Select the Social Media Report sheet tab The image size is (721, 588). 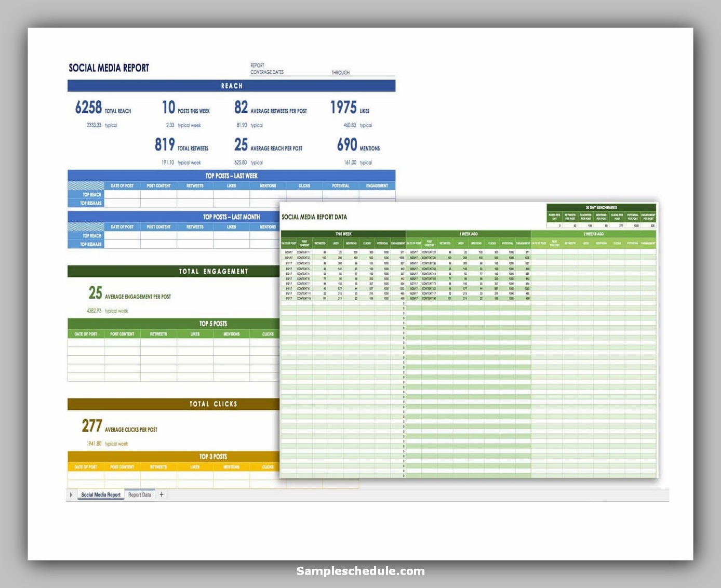(101, 495)
